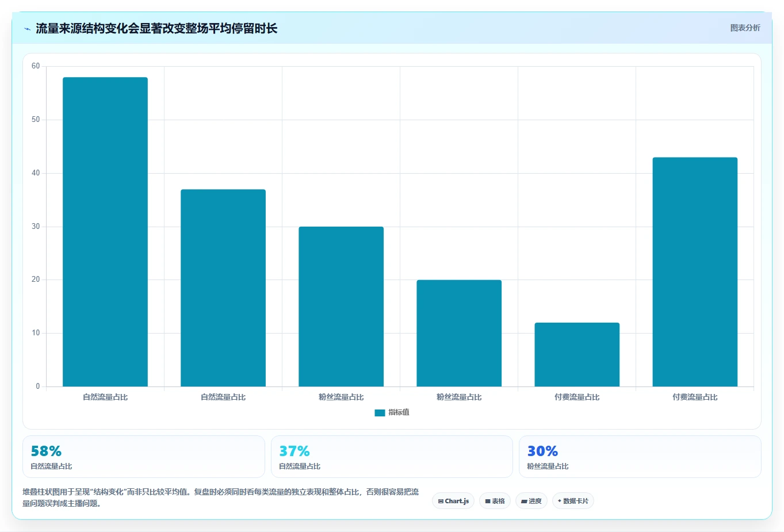Open the 图表分析 label at top right
784x532 pixels.
pyautogui.click(x=745, y=28)
